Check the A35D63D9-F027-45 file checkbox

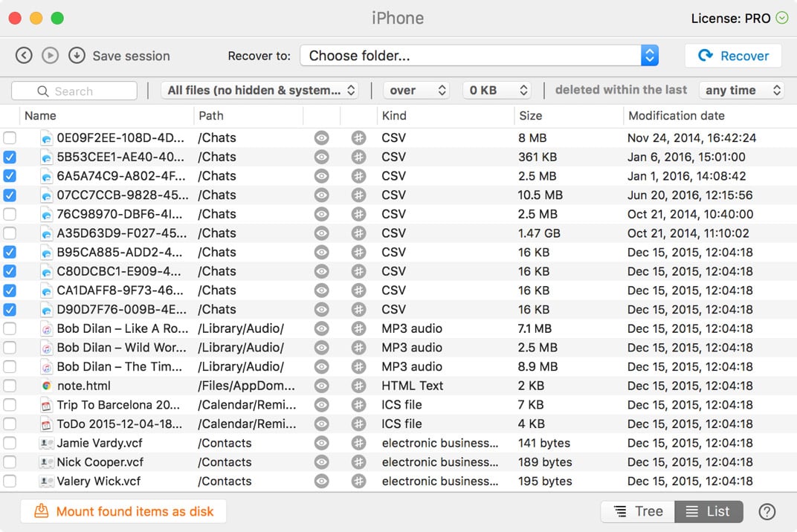click(x=10, y=233)
